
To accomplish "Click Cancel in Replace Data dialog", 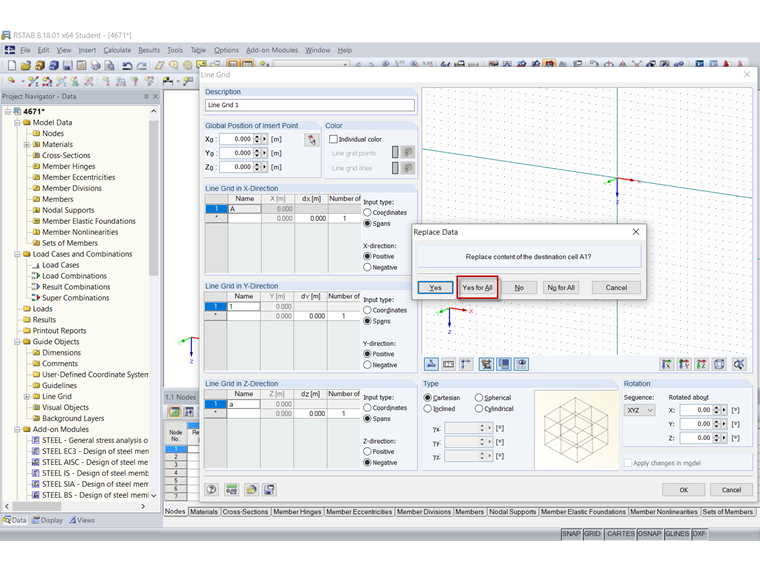I will [x=616, y=287].
